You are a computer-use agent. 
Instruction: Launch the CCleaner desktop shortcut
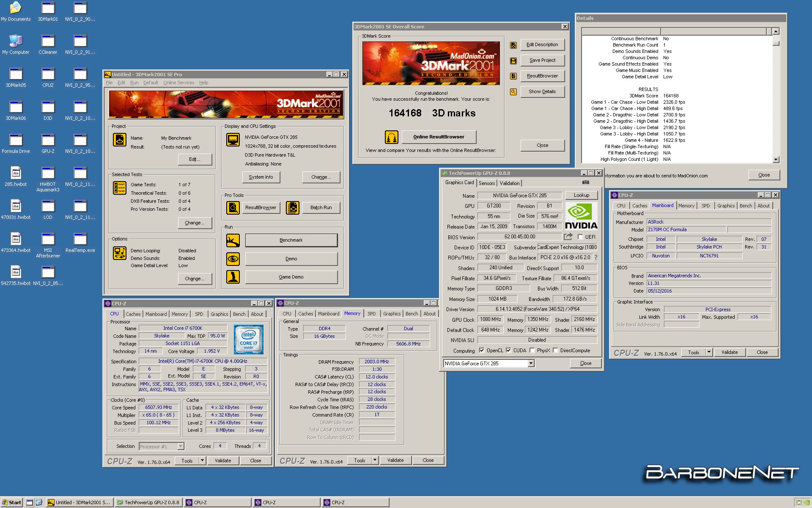48,44
